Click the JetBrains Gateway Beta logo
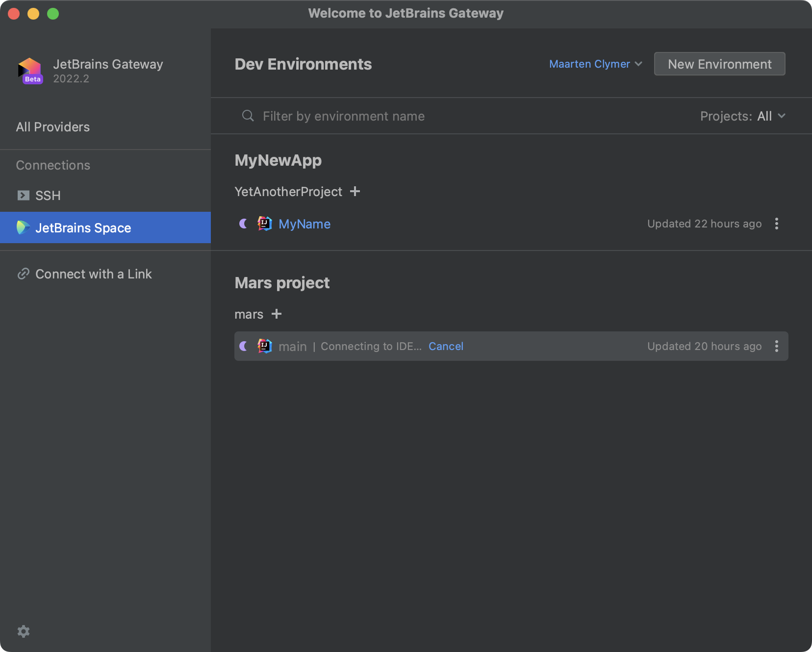Viewport: 812px width, 652px height. coord(30,71)
